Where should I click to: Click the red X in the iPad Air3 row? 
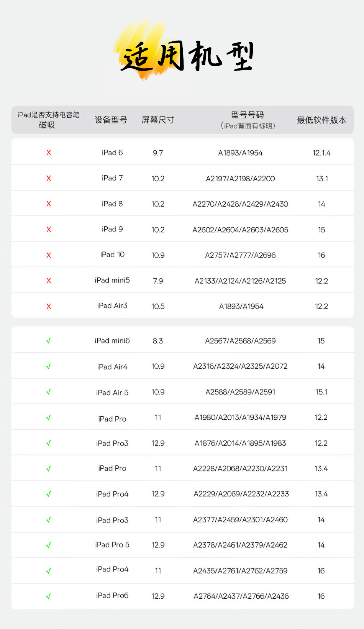49,306
